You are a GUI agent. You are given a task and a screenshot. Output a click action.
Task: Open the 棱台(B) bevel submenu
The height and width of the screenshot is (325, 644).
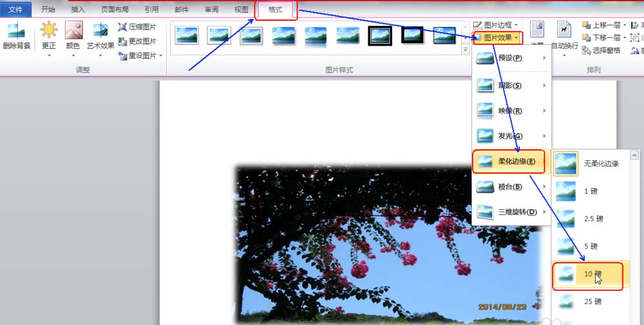click(x=511, y=187)
